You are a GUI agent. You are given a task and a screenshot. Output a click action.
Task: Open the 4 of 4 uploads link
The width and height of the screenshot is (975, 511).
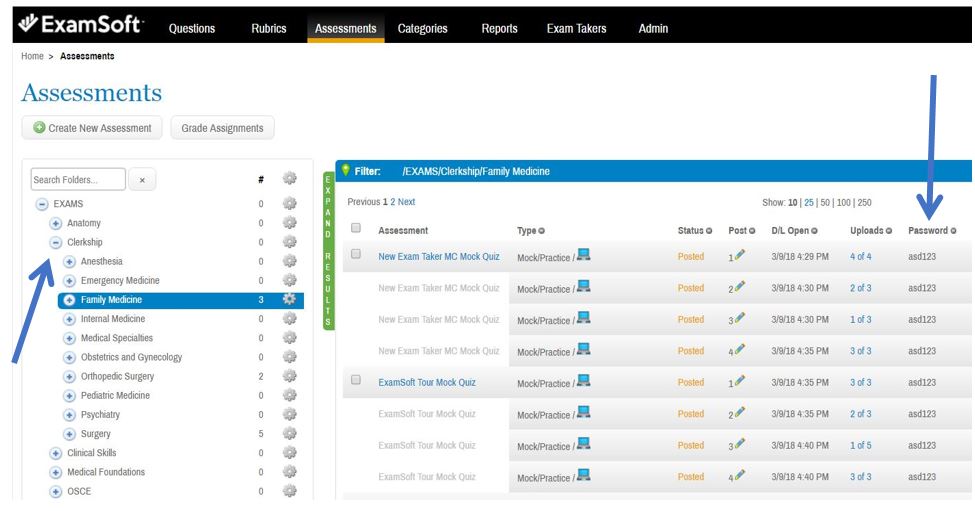pyautogui.click(x=860, y=256)
